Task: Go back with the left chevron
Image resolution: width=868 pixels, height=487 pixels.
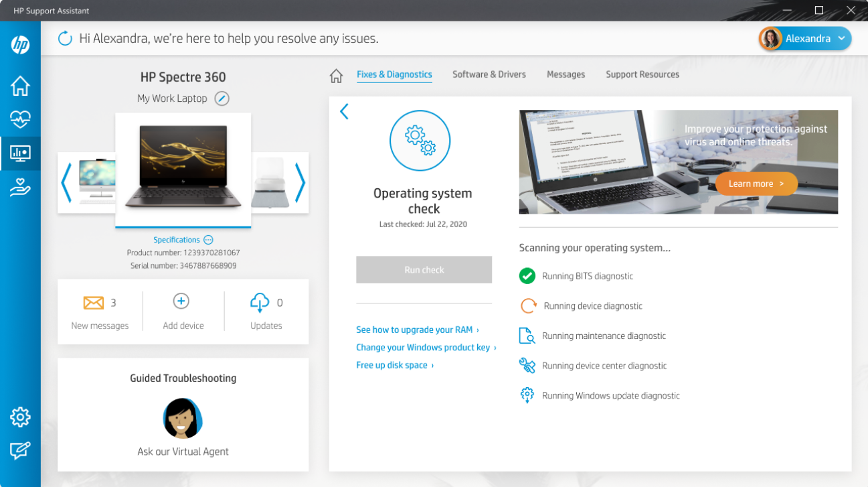Action: click(344, 111)
